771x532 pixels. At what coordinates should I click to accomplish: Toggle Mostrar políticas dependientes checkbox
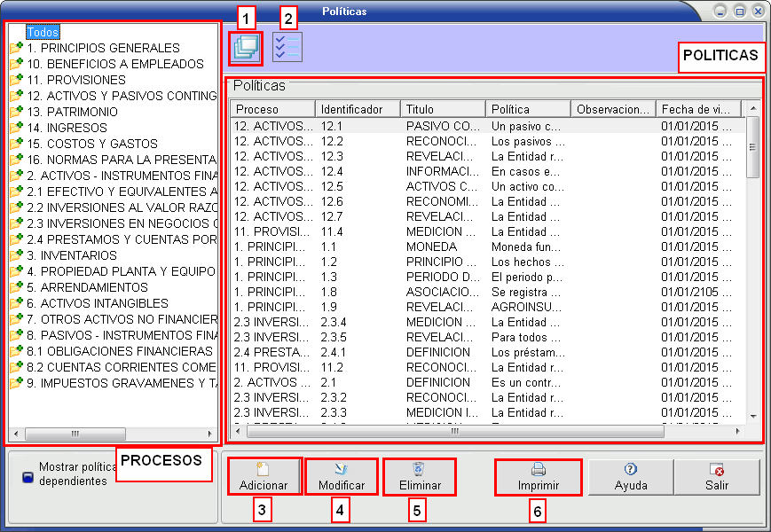click(x=27, y=474)
